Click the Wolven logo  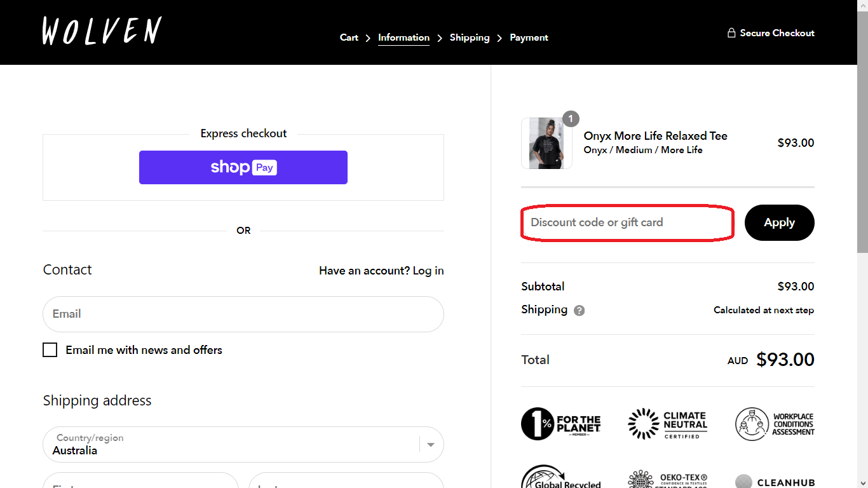[101, 30]
